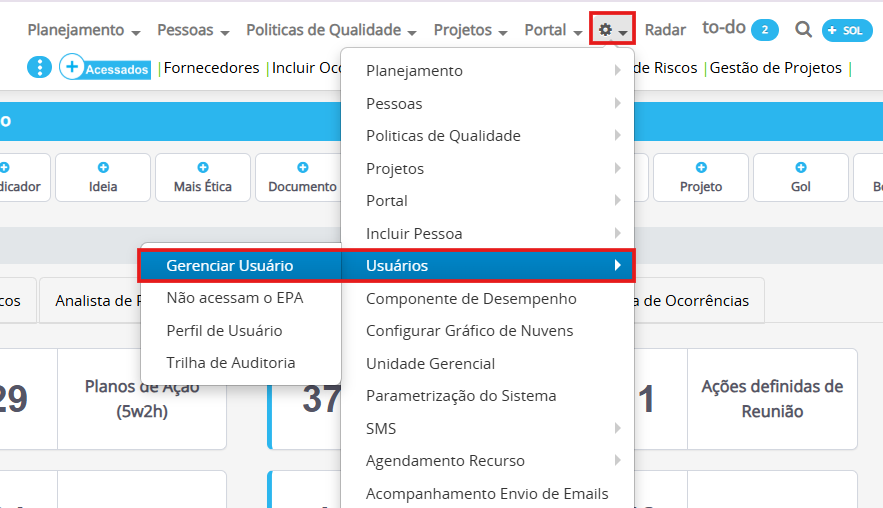Click the plus icon above Ideia
Screen dimensions: 883x508
pos(103,167)
